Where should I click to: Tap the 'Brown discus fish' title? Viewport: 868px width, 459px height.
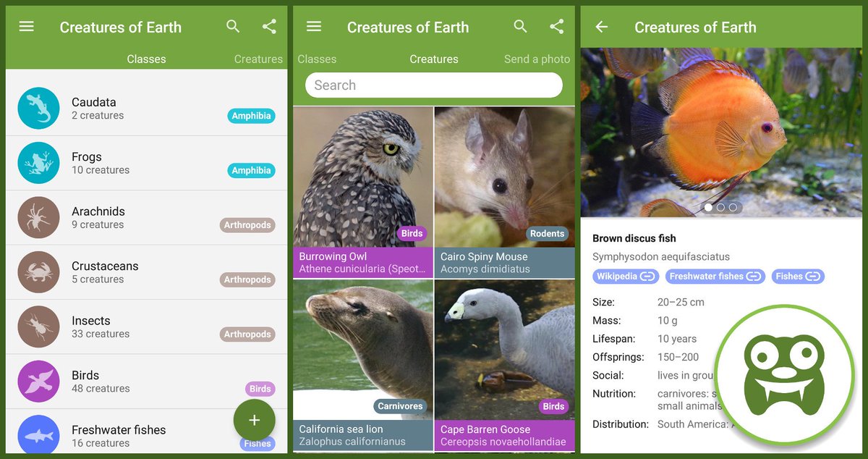point(634,238)
